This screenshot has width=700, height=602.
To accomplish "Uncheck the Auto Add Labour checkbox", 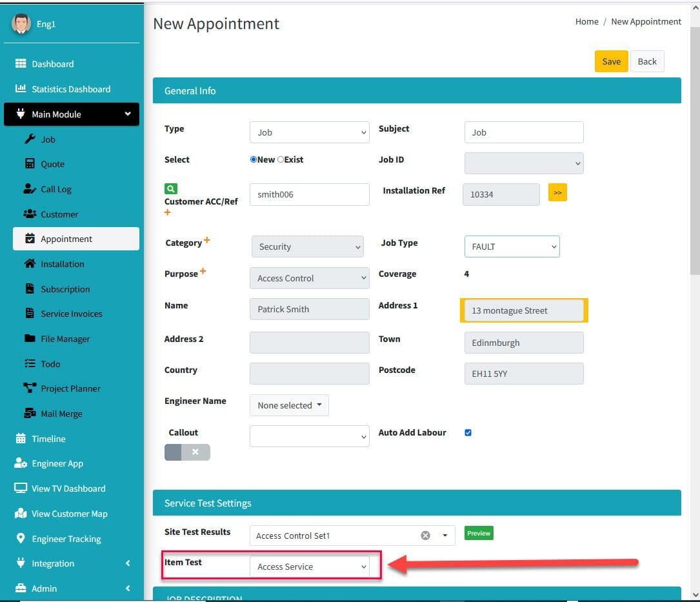I will coord(468,432).
